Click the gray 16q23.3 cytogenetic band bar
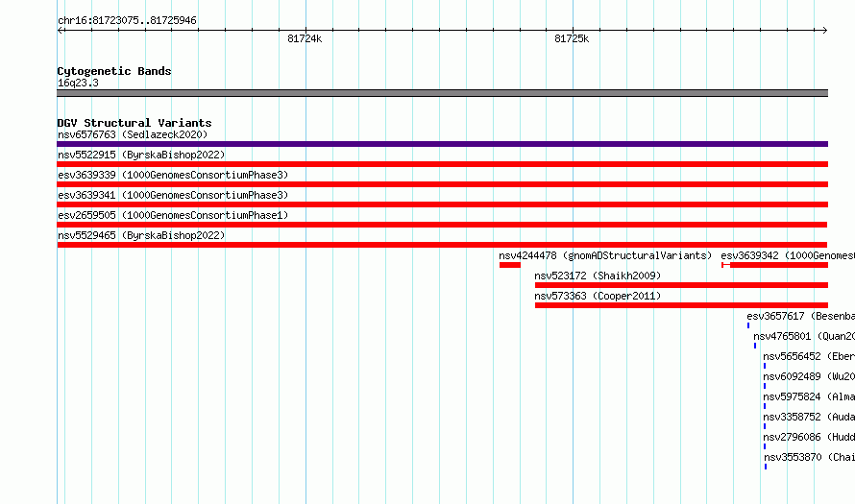Image resolution: width=855 pixels, height=504 pixels. [x=442, y=93]
